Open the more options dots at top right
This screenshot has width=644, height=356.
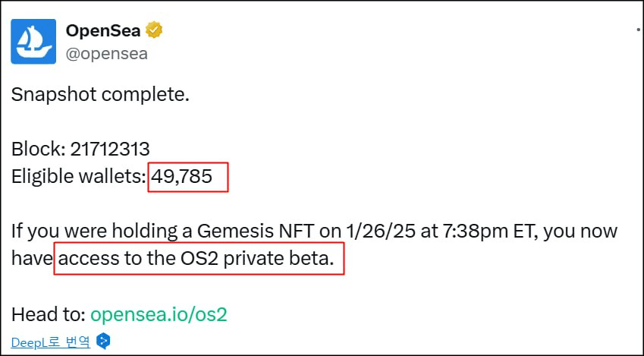pos(638,30)
